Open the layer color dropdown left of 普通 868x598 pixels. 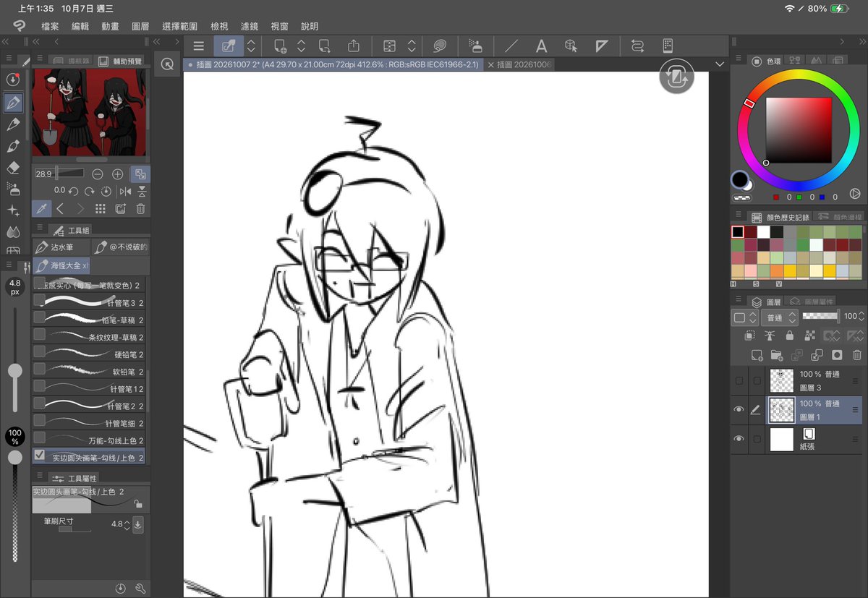click(745, 317)
